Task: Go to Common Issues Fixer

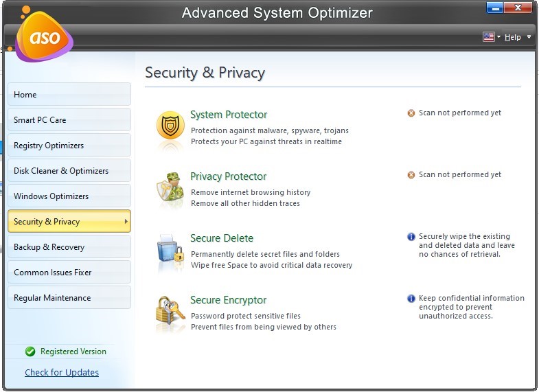Action: [69, 272]
